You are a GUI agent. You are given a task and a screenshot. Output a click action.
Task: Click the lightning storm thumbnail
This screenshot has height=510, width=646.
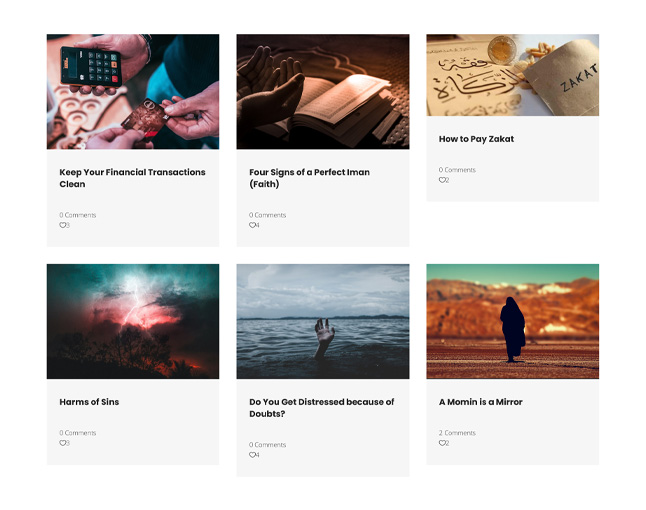133,321
